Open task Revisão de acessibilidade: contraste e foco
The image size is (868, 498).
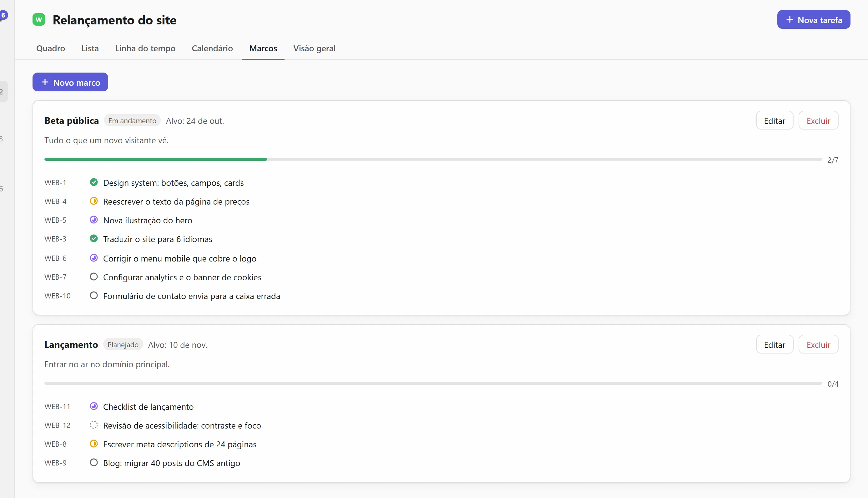[x=182, y=426]
